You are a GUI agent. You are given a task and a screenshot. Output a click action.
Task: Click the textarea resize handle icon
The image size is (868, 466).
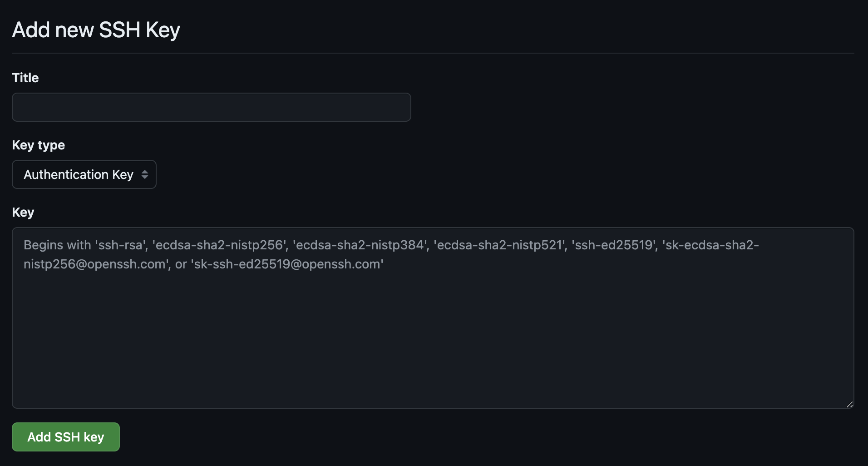click(x=849, y=404)
